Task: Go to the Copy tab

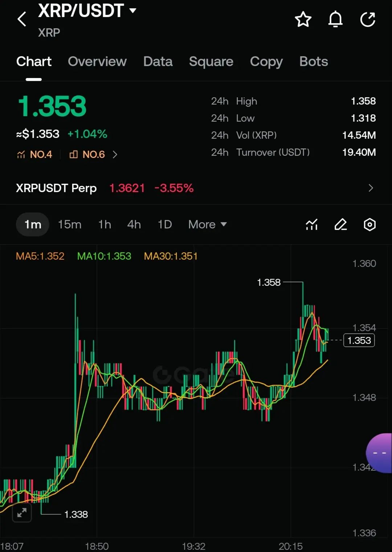Action: point(266,62)
